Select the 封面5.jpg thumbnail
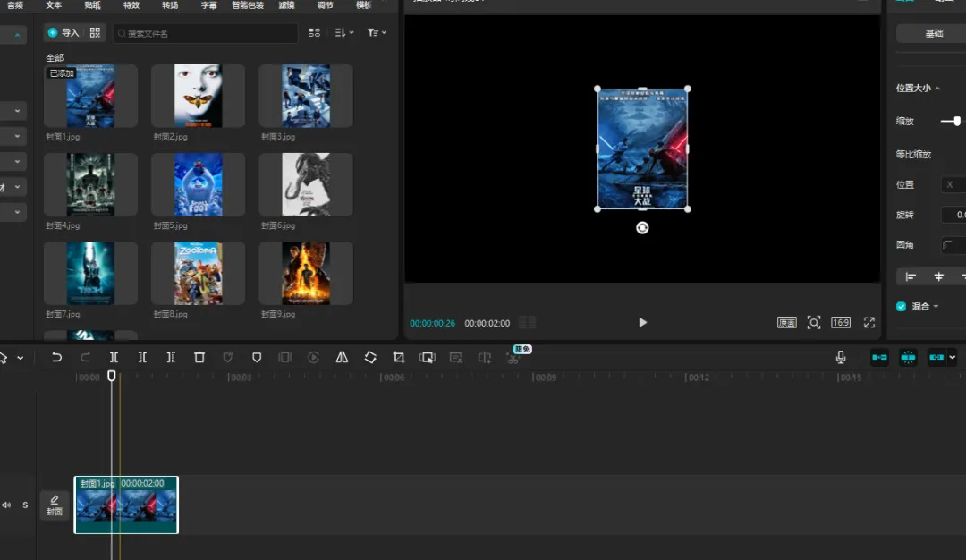 click(x=198, y=184)
